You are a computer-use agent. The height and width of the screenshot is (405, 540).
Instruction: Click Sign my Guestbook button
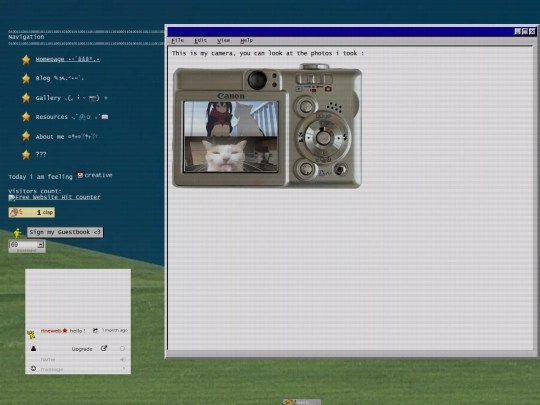pyautogui.click(x=65, y=232)
